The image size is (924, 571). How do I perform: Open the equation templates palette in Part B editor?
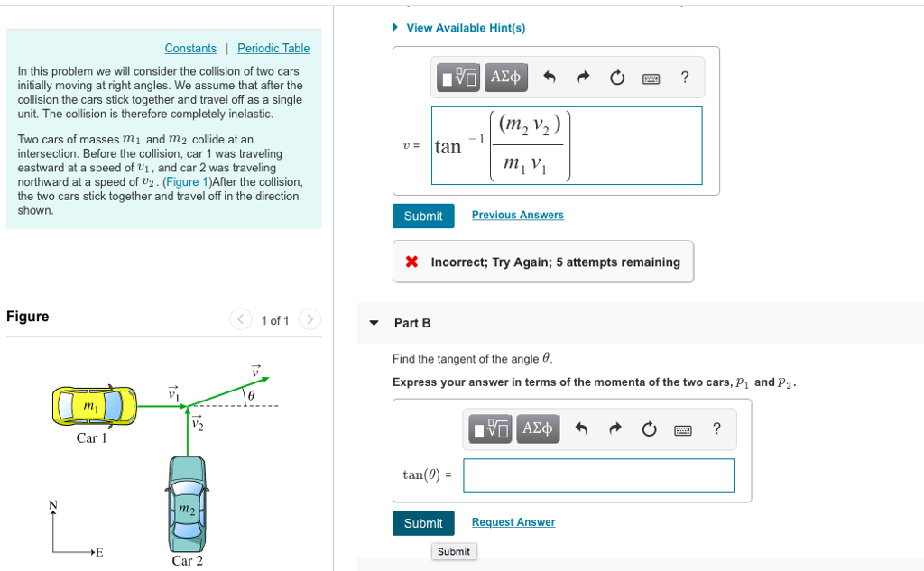[489, 428]
